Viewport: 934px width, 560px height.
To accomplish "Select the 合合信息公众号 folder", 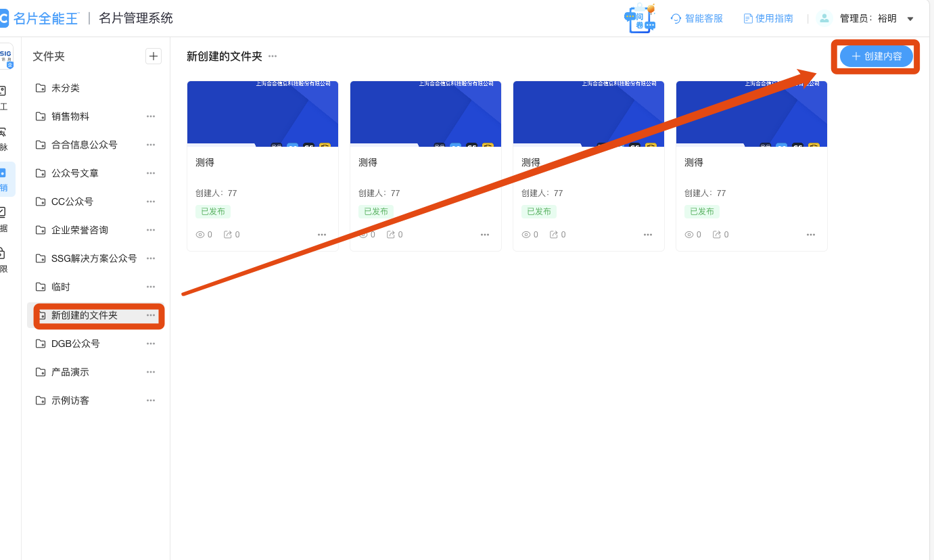I will pyautogui.click(x=95, y=145).
